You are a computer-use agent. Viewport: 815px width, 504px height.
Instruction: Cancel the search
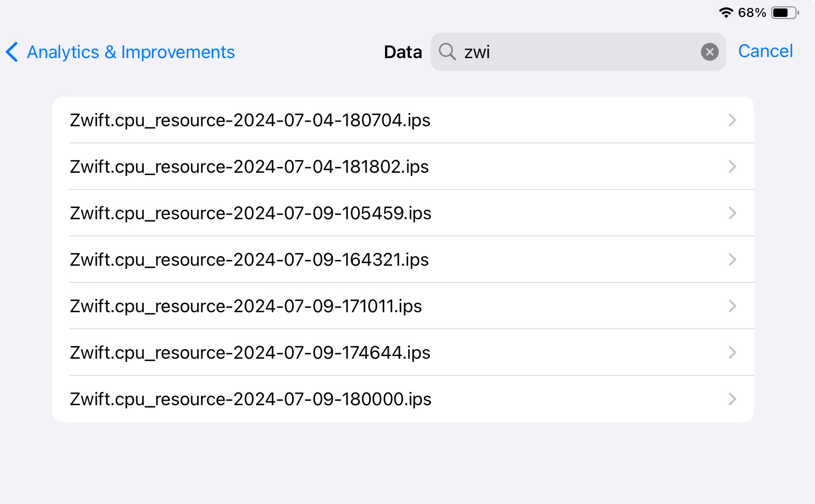(x=765, y=51)
